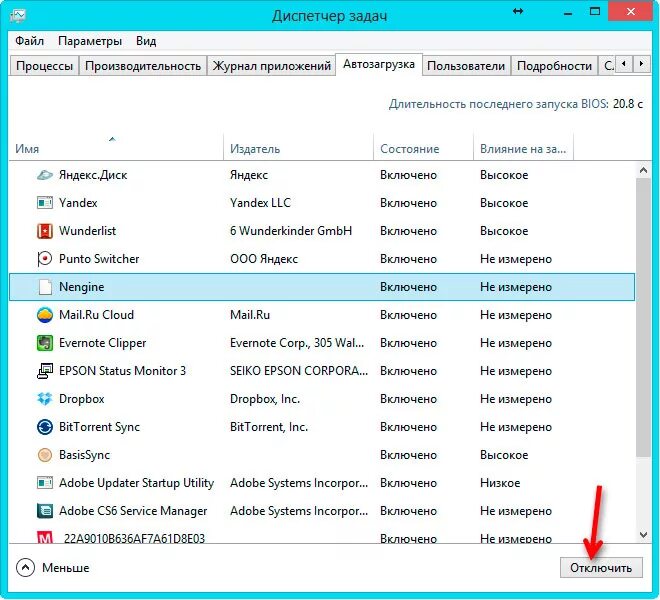This screenshot has height=600, width=660.
Task: Select Adobe CS6 Service Manager entry name
Action: coord(133,511)
